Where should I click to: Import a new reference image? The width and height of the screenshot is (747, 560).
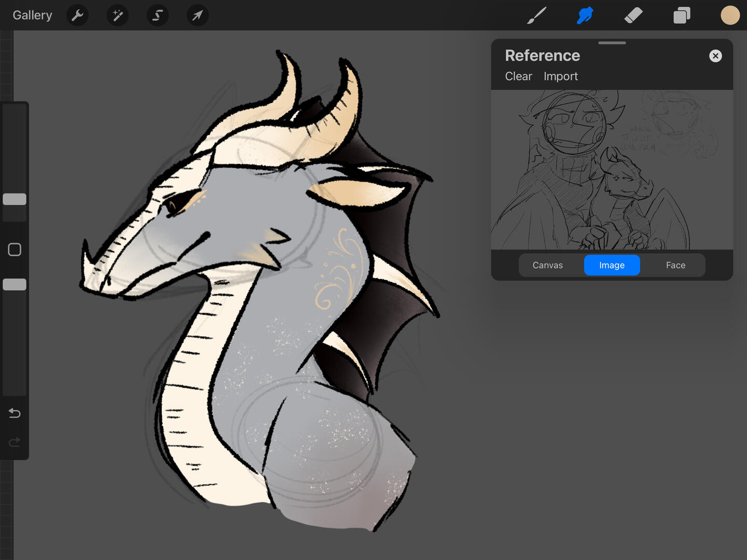(560, 76)
